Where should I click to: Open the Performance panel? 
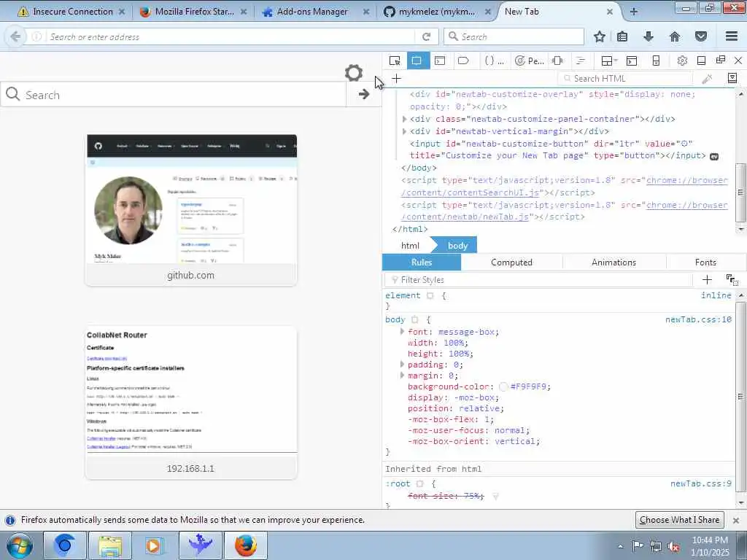(530, 61)
